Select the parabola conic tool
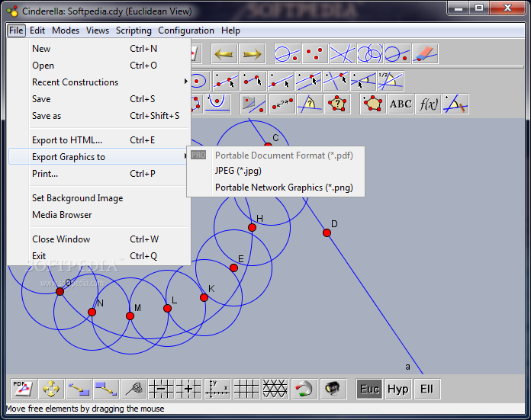This screenshot has height=420, width=531. click(218, 104)
